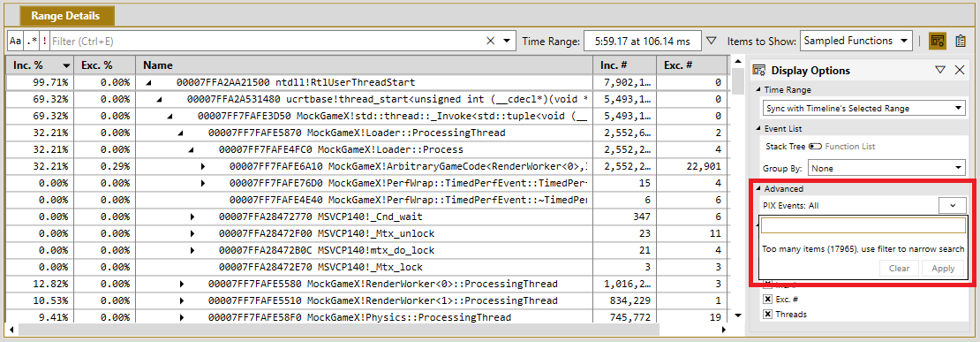Toggle match case (Aa) filter option
The height and width of the screenshot is (342, 980).
coord(15,42)
